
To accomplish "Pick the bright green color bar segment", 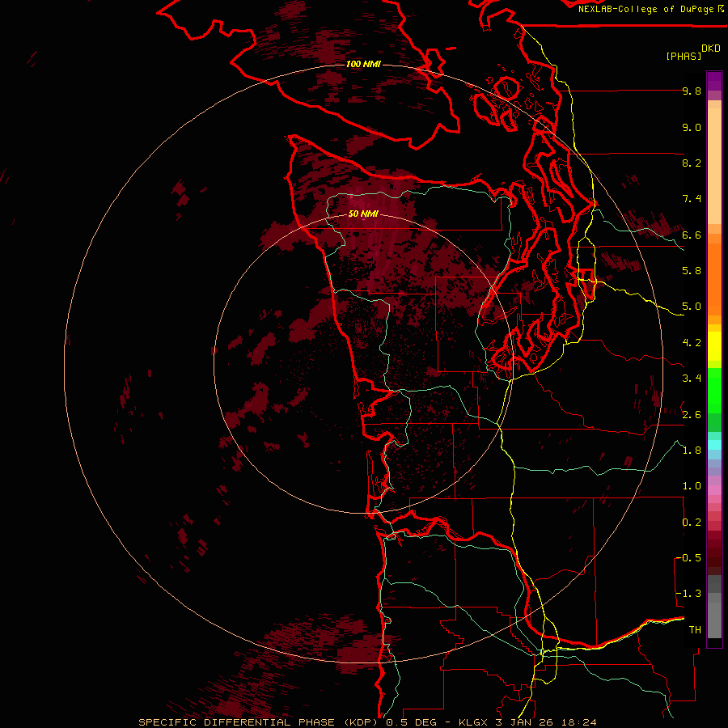I will [714, 391].
